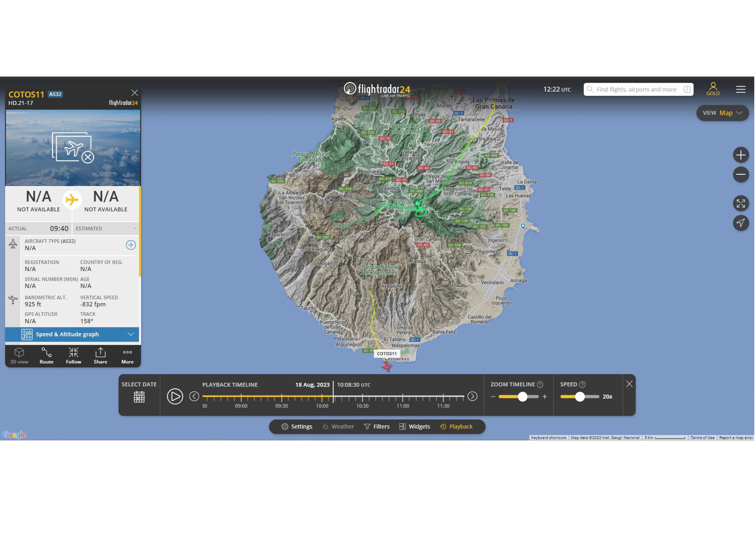This screenshot has height=535, width=756.
Task: Open Filters from the bottom bar
Action: [377, 427]
